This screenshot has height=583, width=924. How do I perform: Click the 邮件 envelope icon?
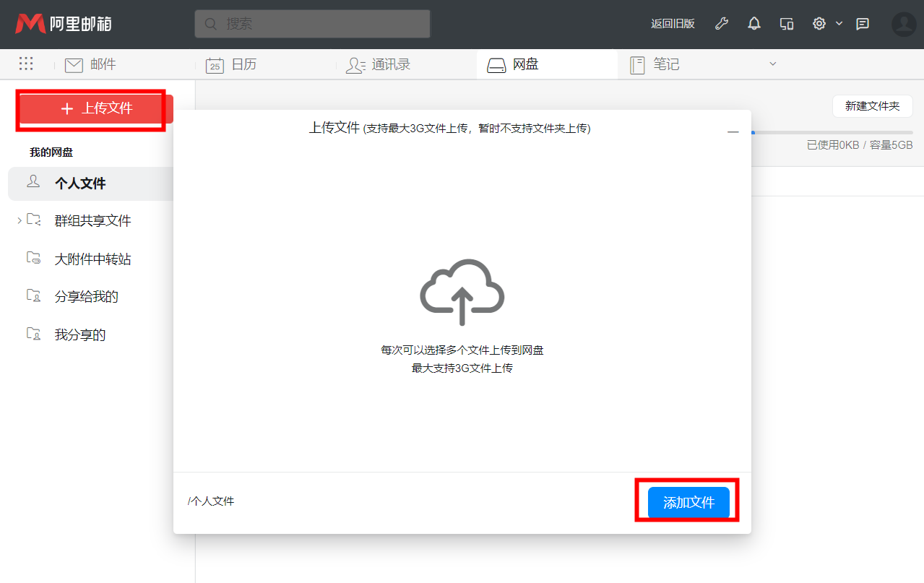click(74, 65)
